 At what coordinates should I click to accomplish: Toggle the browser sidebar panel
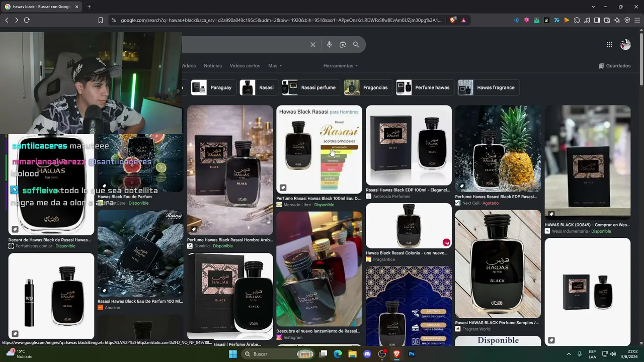pyautogui.click(x=597, y=20)
